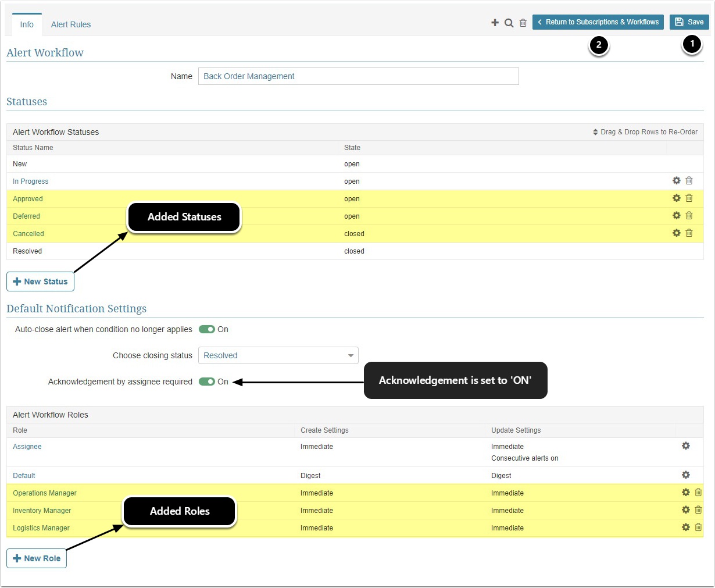Image resolution: width=715 pixels, height=588 pixels.
Task: Click the magnifier search icon
Action: [x=509, y=23]
